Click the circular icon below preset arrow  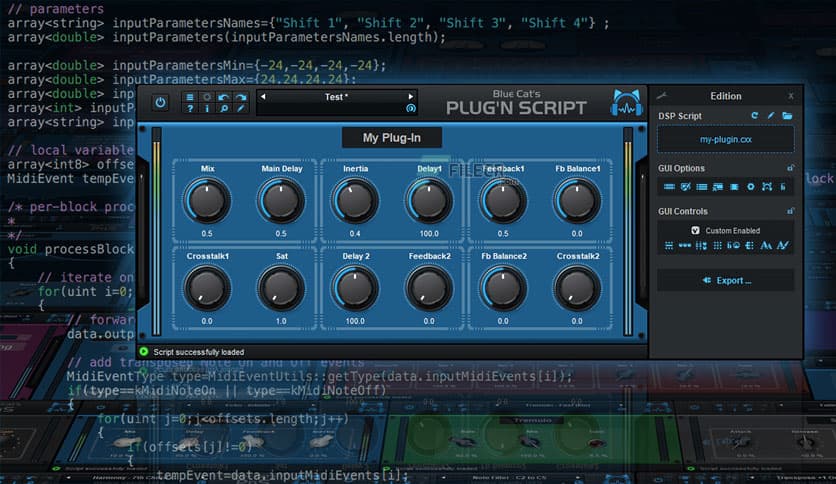[411, 108]
